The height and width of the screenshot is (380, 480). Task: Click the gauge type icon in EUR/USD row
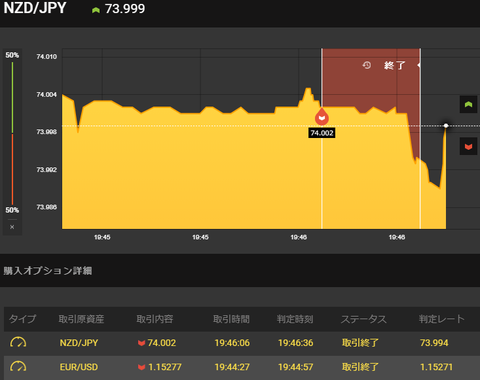pyautogui.click(x=18, y=367)
